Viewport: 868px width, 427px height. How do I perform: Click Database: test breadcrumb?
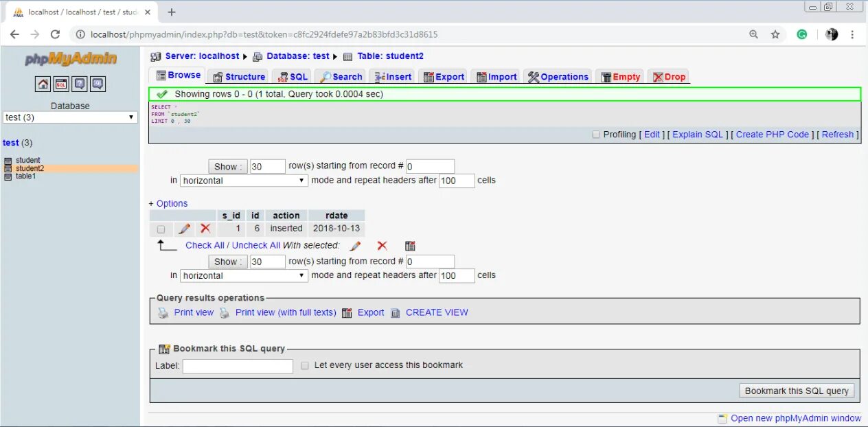pos(298,56)
